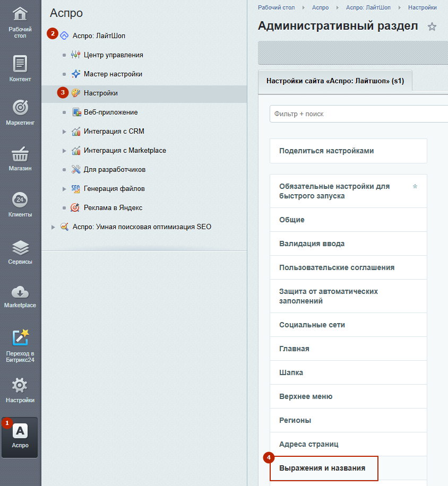This screenshot has width=448, height=486.
Task: Open breadcrumb arrow after Аспро: ЛайтШоп
Action: click(x=399, y=7)
